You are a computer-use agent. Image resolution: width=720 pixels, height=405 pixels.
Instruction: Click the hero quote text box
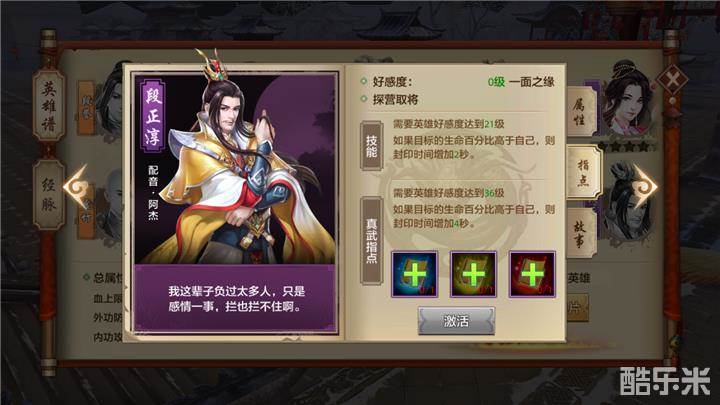click(236, 298)
